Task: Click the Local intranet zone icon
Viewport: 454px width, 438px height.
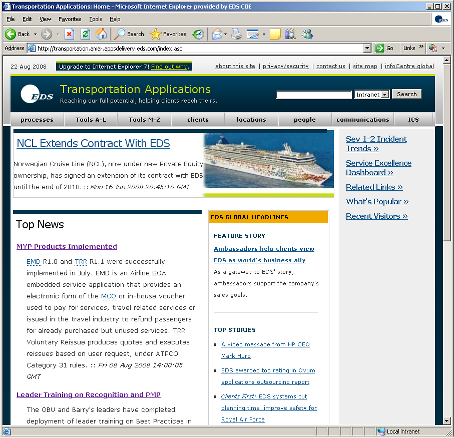Action: click(381, 431)
